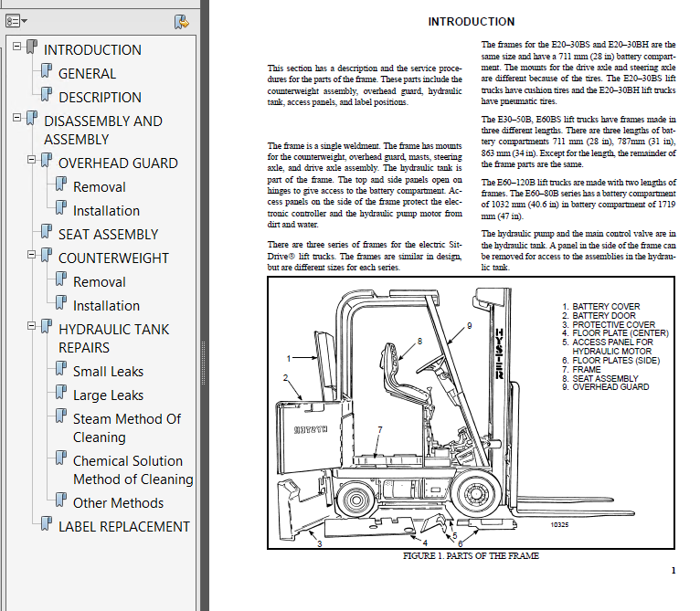Jump to LABEL REPLACEMENT bookmark
Screen dimensions: 700x611
pyautogui.click(x=124, y=527)
